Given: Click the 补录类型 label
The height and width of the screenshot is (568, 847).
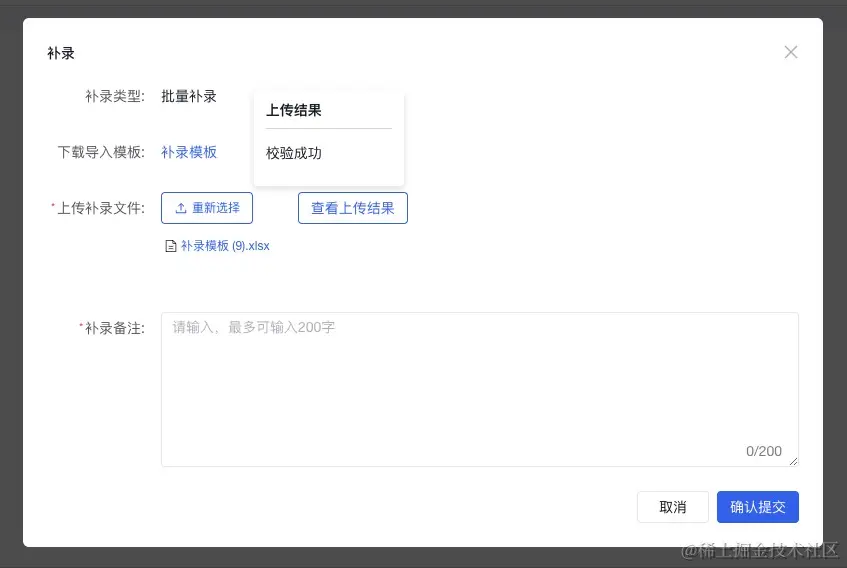Looking at the screenshot, I should 115,97.
